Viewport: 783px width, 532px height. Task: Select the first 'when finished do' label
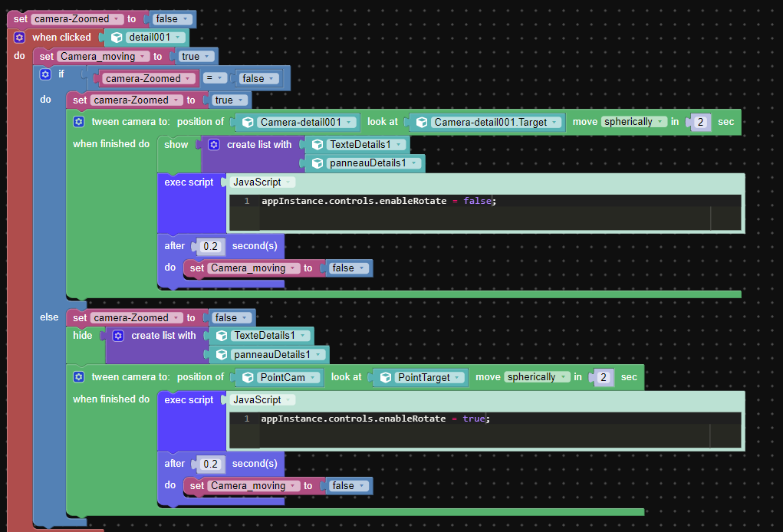111,143
